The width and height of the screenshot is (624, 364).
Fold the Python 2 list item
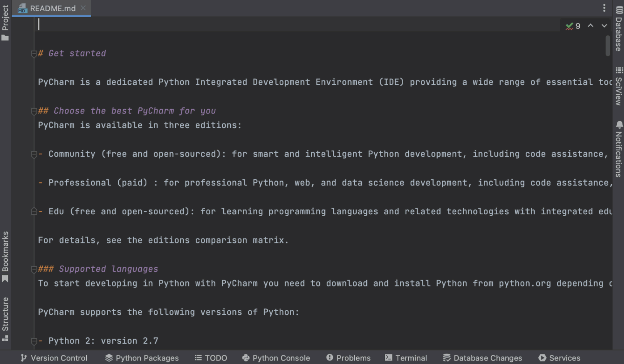point(34,341)
